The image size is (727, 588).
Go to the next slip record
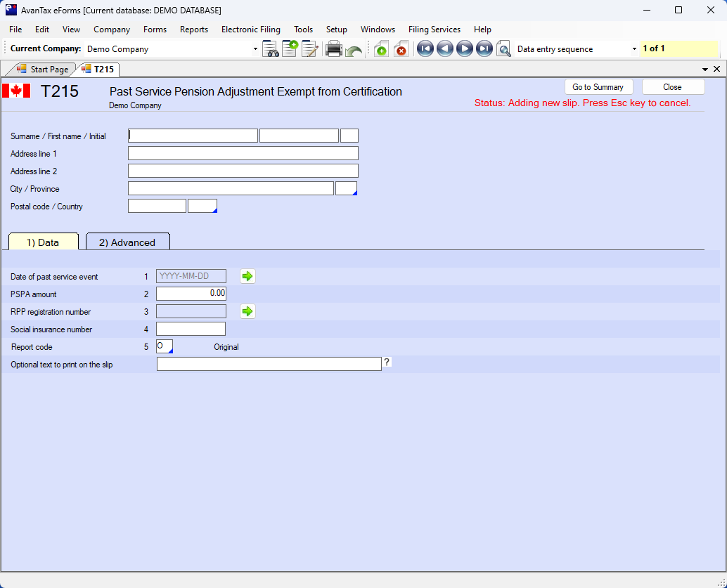[464, 49]
